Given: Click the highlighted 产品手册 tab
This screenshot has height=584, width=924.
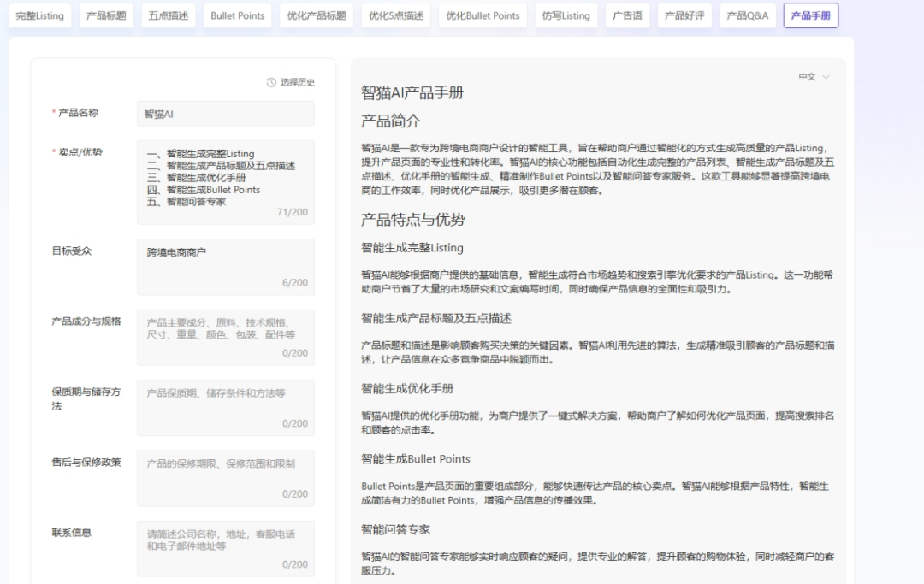Looking at the screenshot, I should pyautogui.click(x=809, y=15).
